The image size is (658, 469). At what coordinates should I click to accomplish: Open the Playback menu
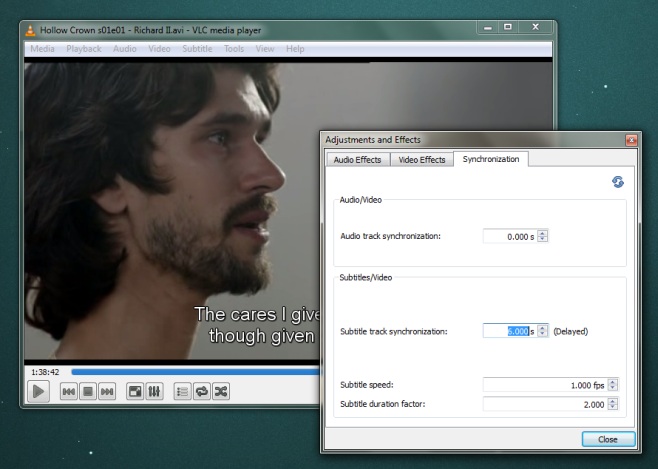click(x=84, y=49)
